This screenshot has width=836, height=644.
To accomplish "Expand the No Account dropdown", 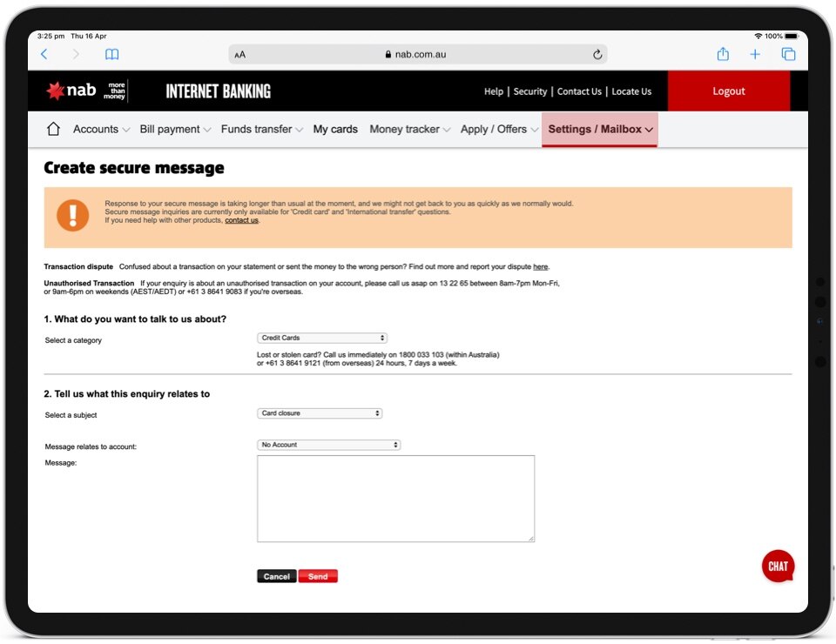I will tap(328, 445).
